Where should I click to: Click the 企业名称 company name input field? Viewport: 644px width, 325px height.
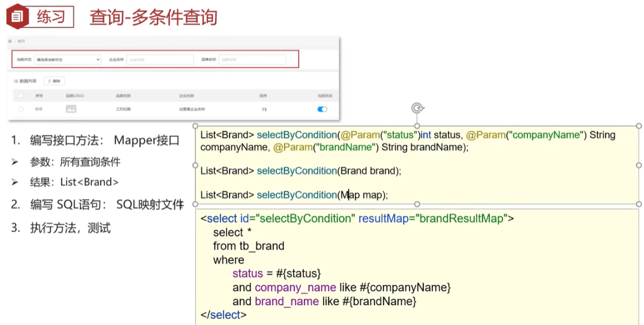click(x=160, y=59)
